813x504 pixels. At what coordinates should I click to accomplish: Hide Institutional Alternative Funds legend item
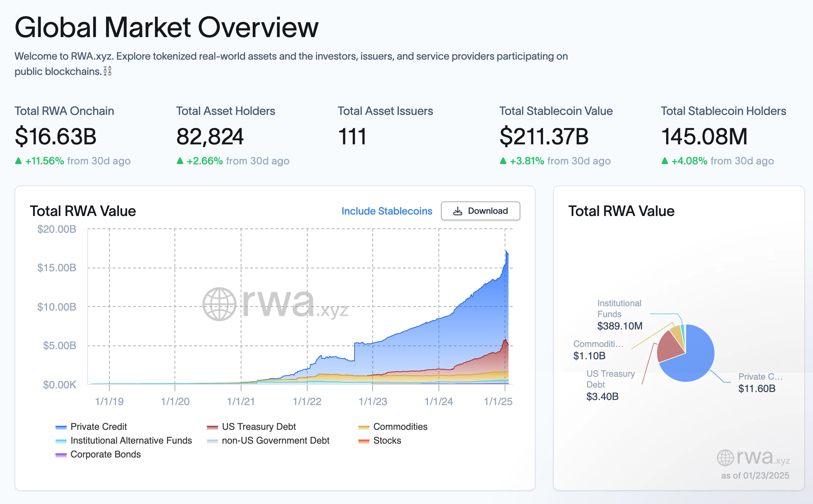(131, 440)
